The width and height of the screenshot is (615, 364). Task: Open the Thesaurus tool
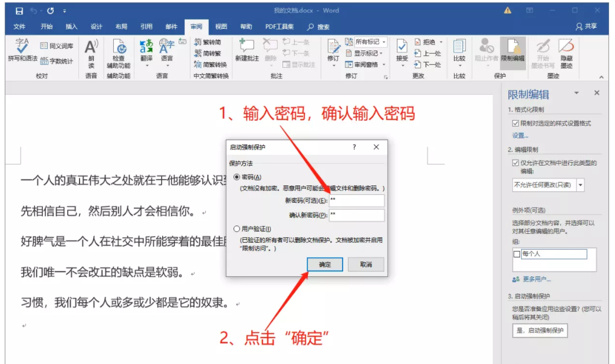[57, 46]
